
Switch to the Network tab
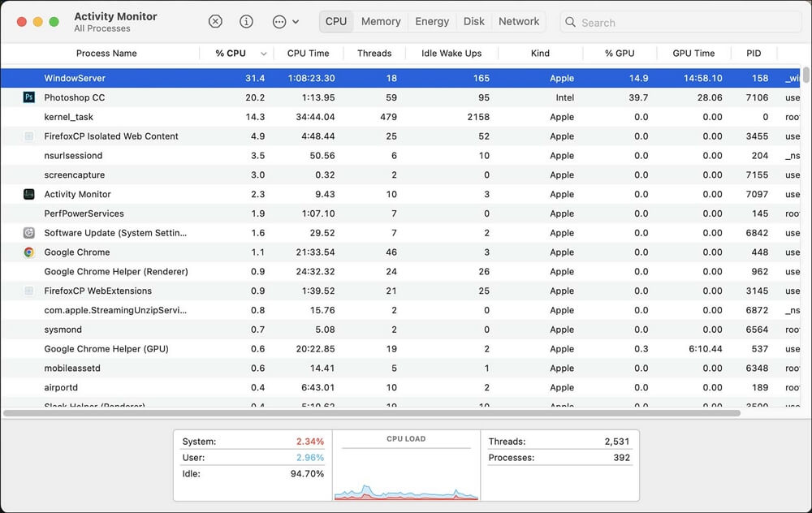coord(519,22)
